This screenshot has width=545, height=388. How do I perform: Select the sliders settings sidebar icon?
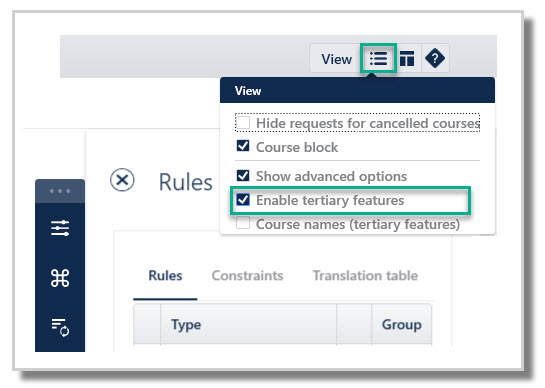click(x=60, y=228)
